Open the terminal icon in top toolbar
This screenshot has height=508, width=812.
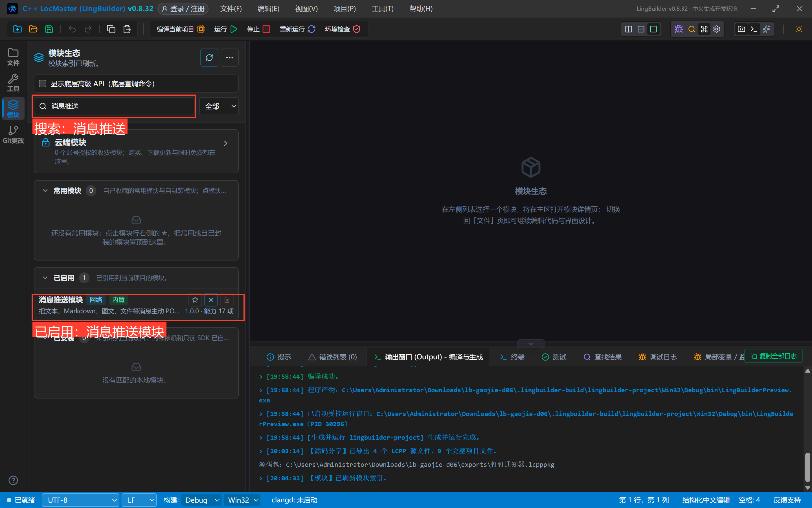pos(754,29)
